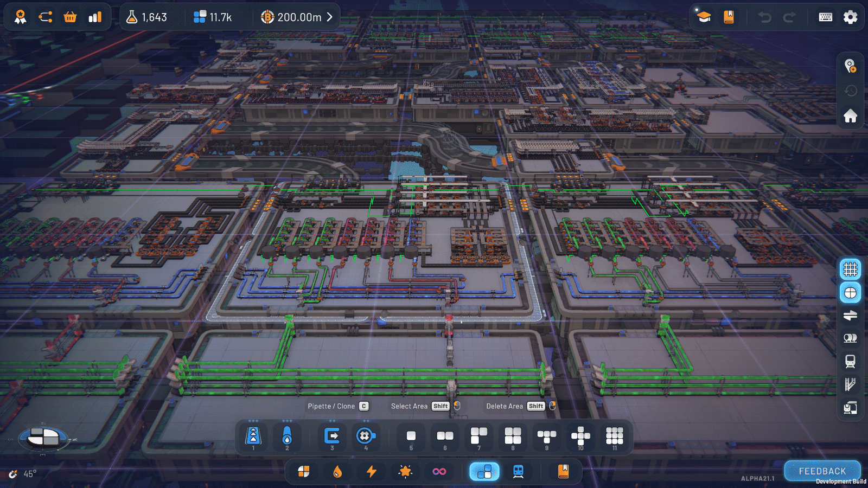868x488 pixels.
Task: Switch to the wires lightning category tab
Action: tap(372, 472)
